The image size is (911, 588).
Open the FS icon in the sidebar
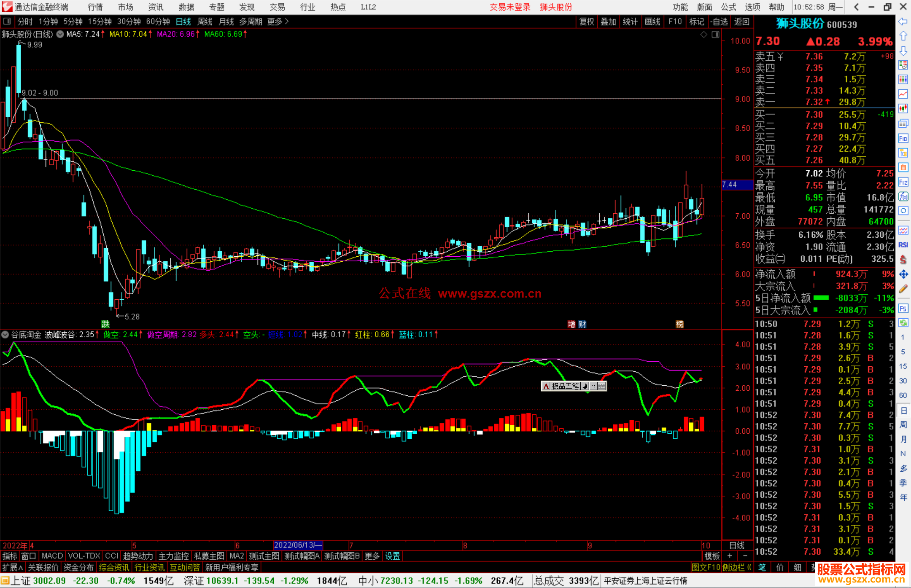pyautogui.click(x=903, y=309)
